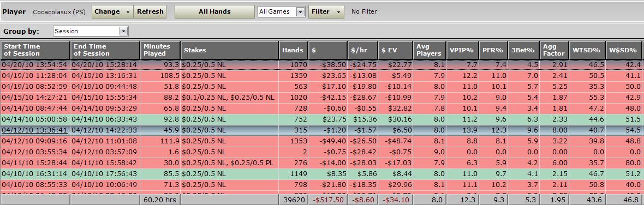
Task: Sort by 3Bet% column header
Action: [524, 50]
